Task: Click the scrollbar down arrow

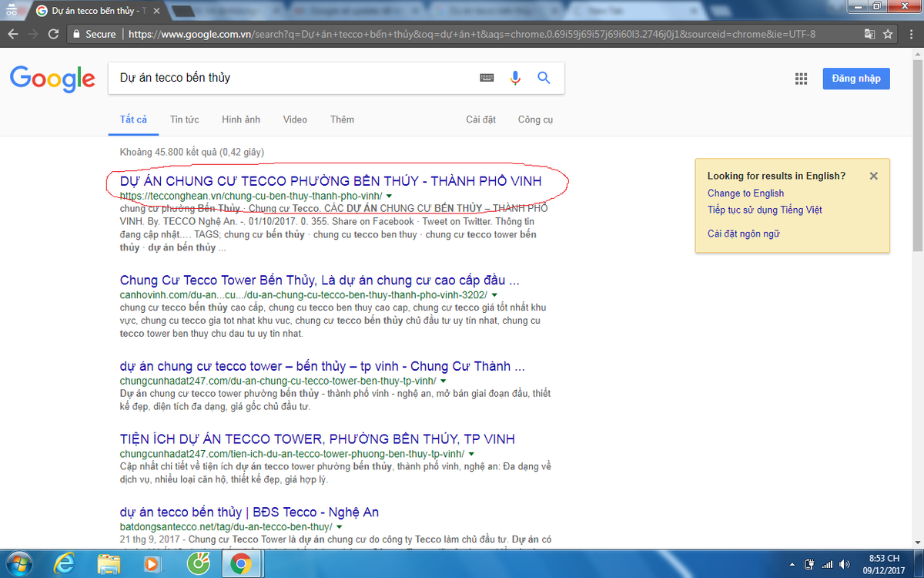Action: tap(917, 543)
